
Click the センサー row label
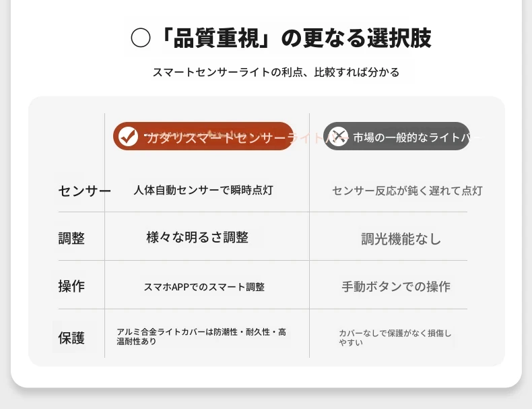tap(84, 191)
